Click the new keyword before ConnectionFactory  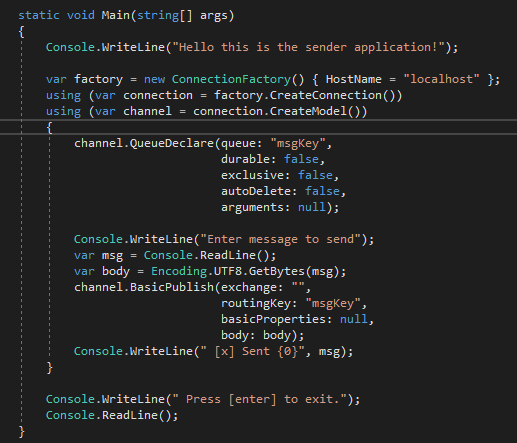pyautogui.click(x=154, y=79)
